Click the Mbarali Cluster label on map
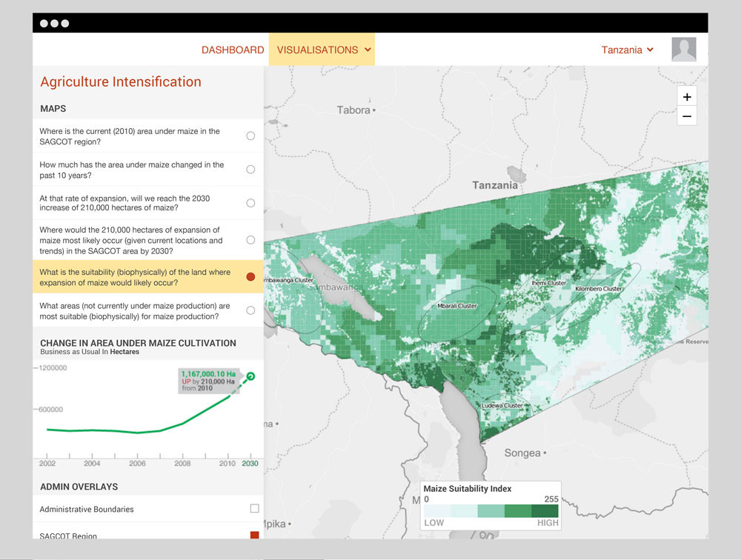Viewport: 741px width, 560px height. pyautogui.click(x=457, y=306)
